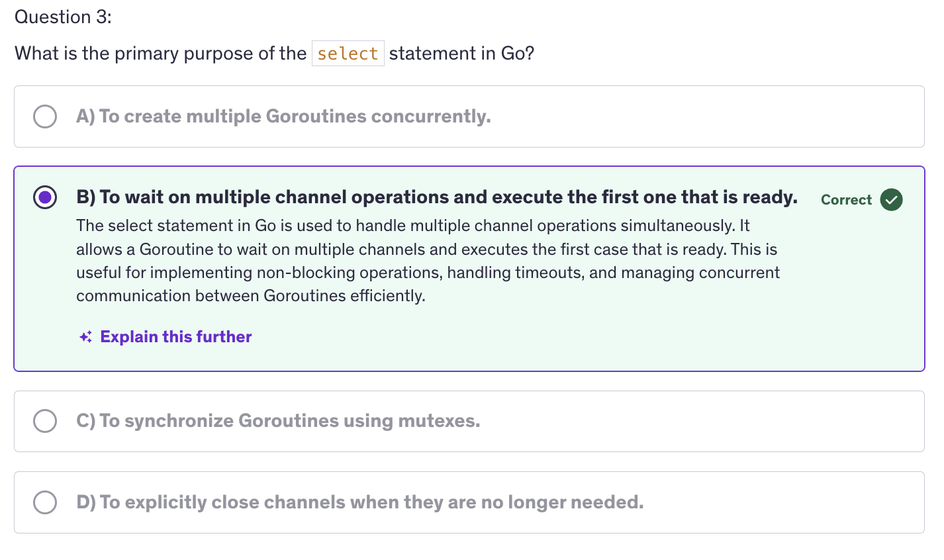
Task: Choose answer "To create multiple Goroutines concurrently"
Action: click(x=283, y=117)
